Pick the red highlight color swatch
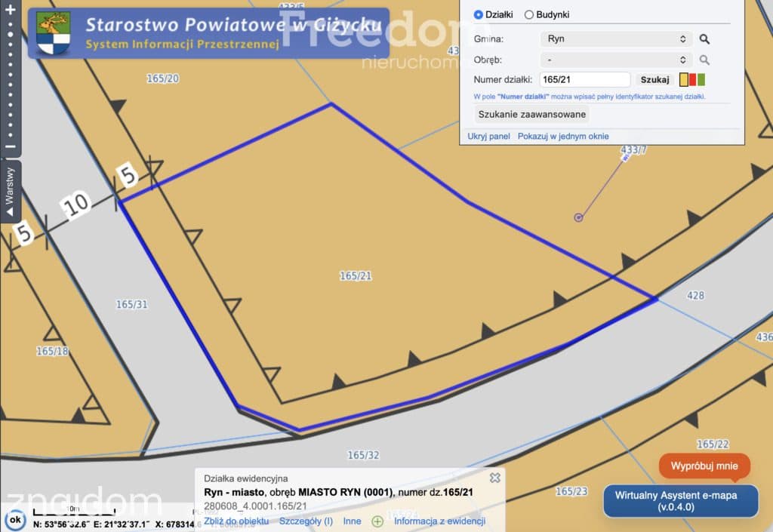Viewport: 773px width, 532px height. 692,80
